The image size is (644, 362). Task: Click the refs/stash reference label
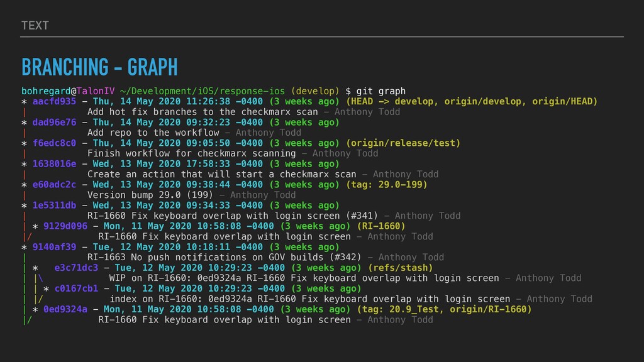[x=400, y=268]
